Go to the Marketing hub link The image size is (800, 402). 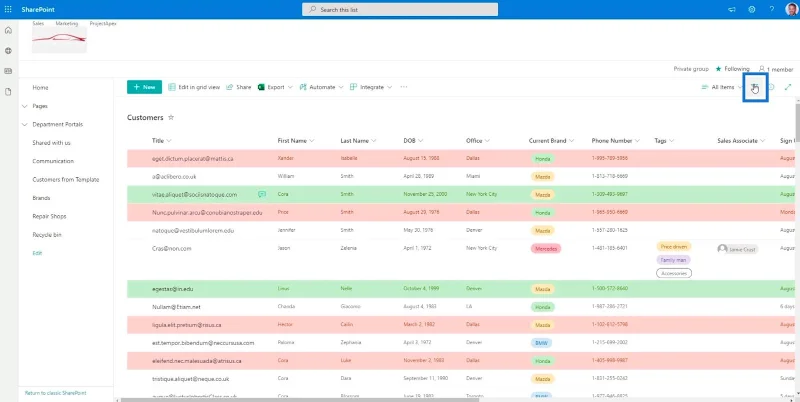[67, 23]
